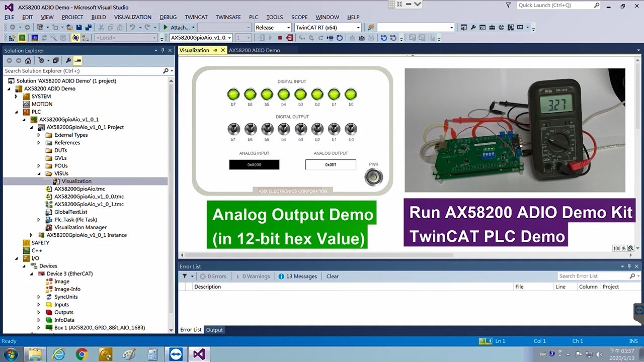This screenshot has width=644, height=362.
Task: Toggle digital output switch b7
Action: pyautogui.click(x=233, y=129)
